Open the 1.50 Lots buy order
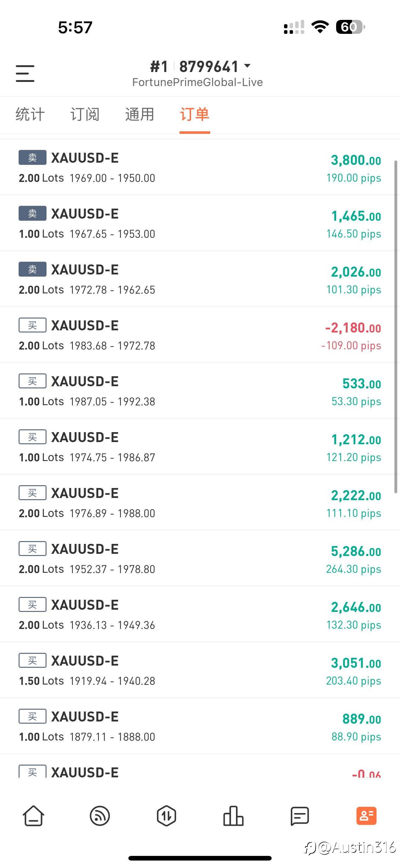Viewport: 400px width, 868px height. (x=200, y=670)
